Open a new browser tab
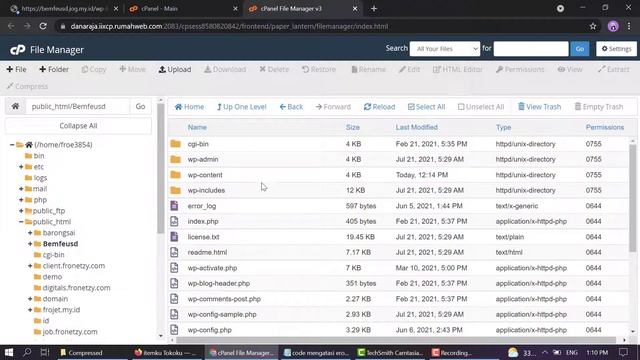 click(374, 9)
